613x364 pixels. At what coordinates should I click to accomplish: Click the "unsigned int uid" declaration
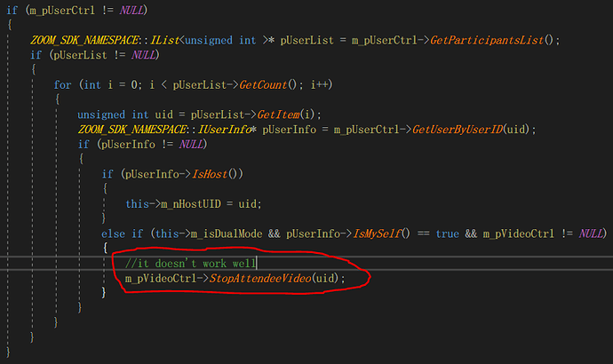(125, 115)
